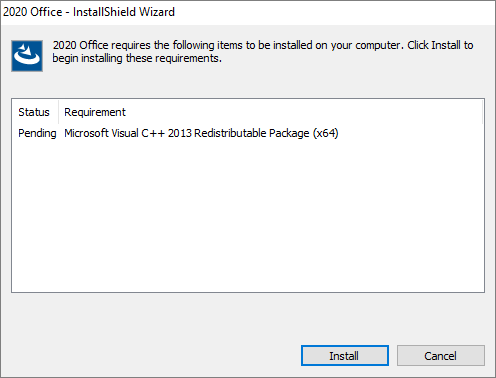Click the '2020 Office' text in the title bar

(x=32, y=12)
